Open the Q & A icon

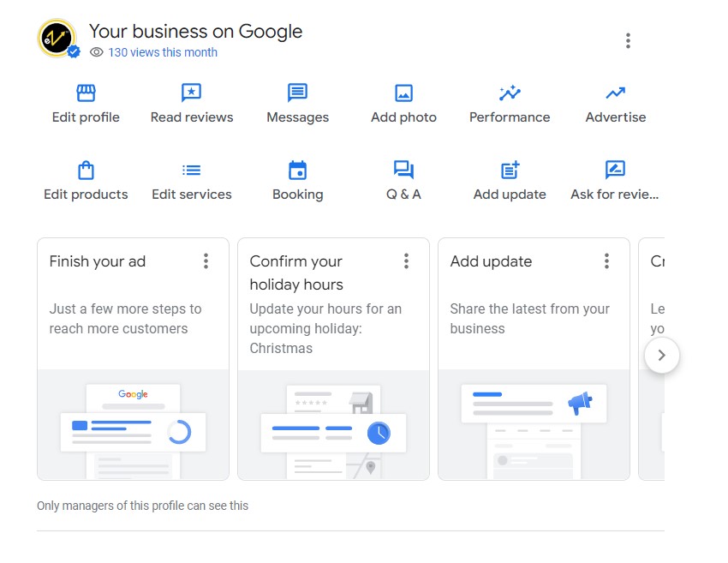[403, 170]
